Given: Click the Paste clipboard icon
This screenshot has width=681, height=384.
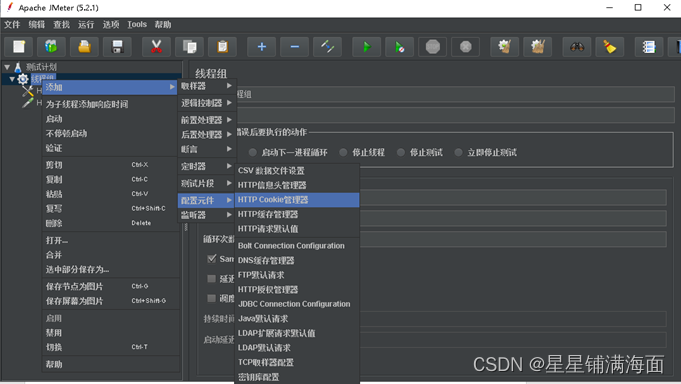Looking at the screenshot, I should pyautogui.click(x=222, y=46).
